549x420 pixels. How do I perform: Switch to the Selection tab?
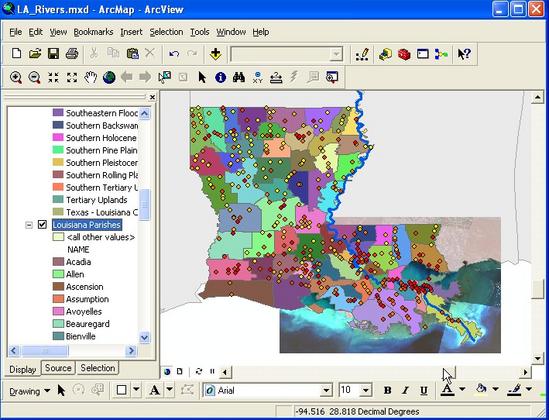(x=98, y=368)
